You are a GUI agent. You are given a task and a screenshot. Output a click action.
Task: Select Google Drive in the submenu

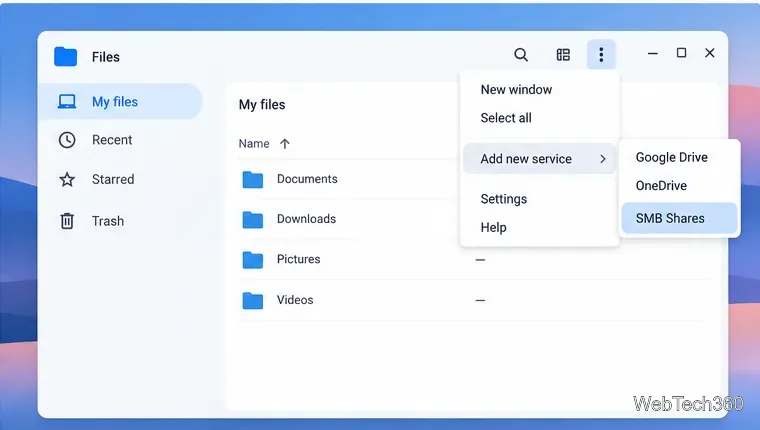(671, 158)
